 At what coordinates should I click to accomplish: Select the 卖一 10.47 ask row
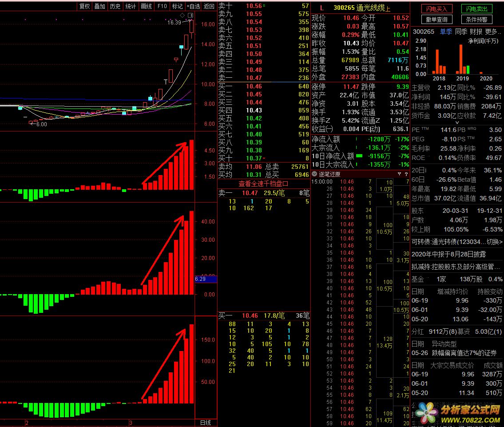264,78
